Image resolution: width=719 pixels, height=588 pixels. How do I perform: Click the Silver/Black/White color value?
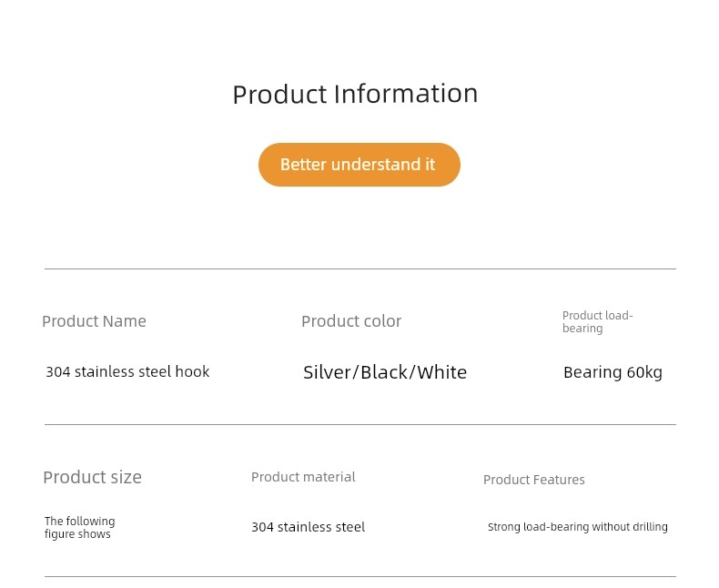[385, 372]
